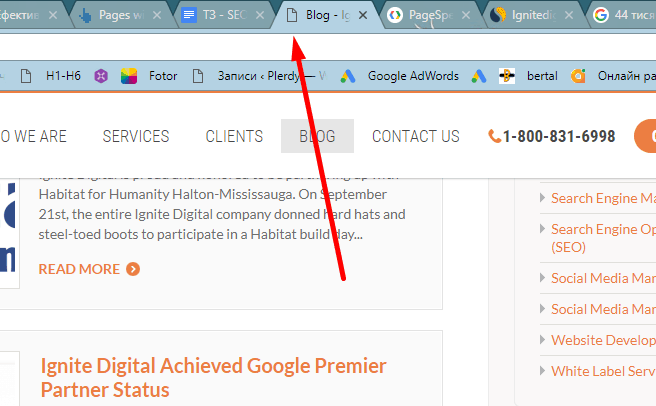This screenshot has width=656, height=406.
Task: Click the Google Docs icon on T3 tab
Action: tap(189, 15)
